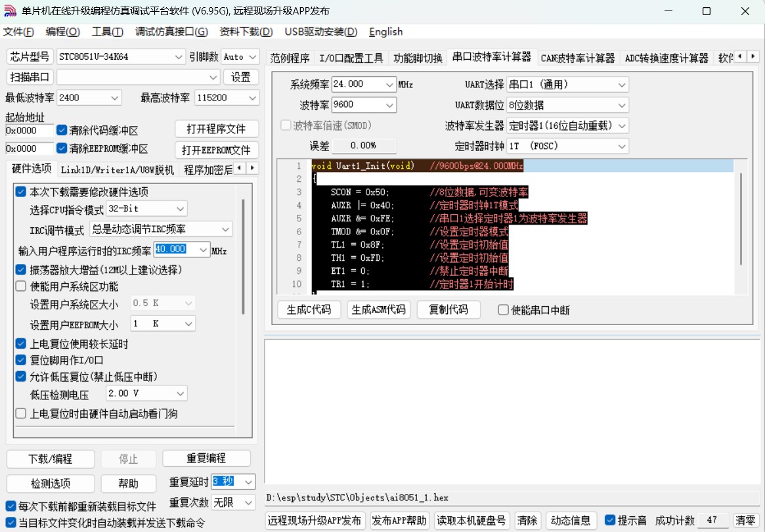Screen dimensions: 765x532
Task: Click 下载/编程 button
Action: [x=51, y=459]
